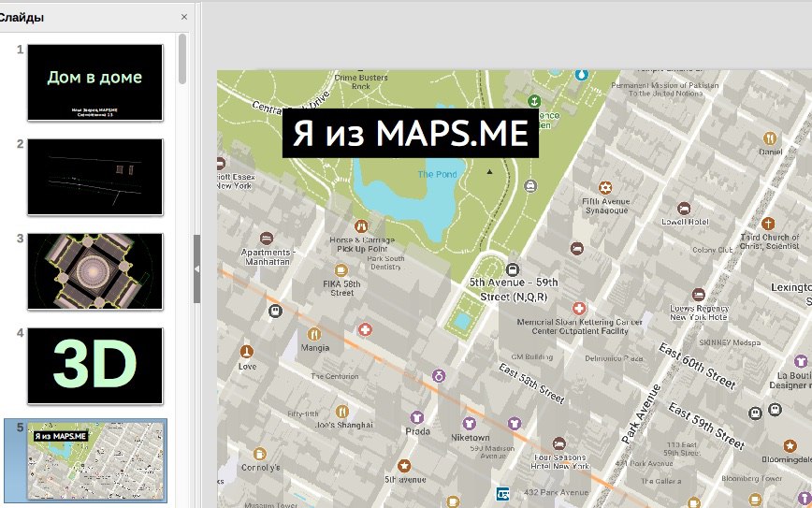Screen dimensions: 812x508
Task: Select slide 3 thumbnail with dome plan
Action: pos(94,271)
